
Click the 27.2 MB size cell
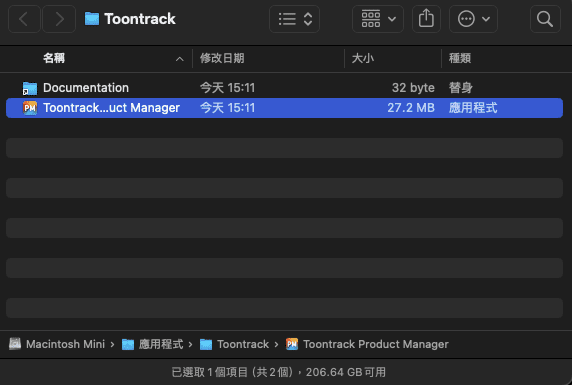coord(411,108)
